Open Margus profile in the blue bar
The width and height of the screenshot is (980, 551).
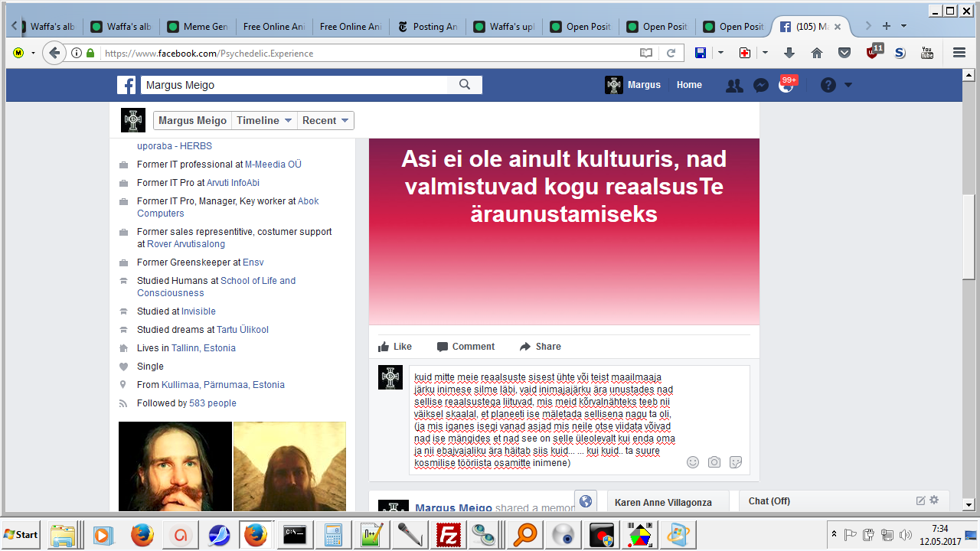(x=633, y=85)
